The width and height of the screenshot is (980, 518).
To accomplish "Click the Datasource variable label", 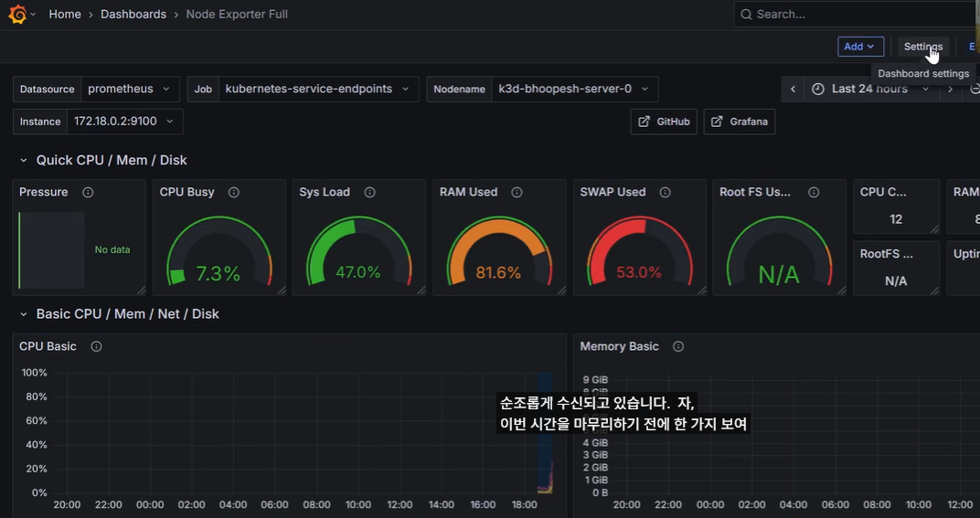I will click(x=48, y=90).
